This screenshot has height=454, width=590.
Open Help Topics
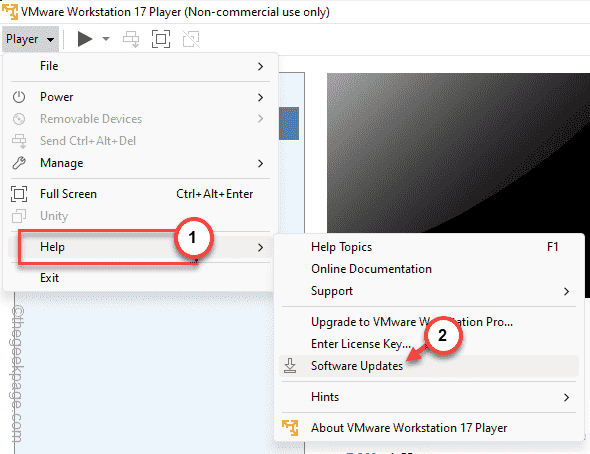[x=429, y=247]
